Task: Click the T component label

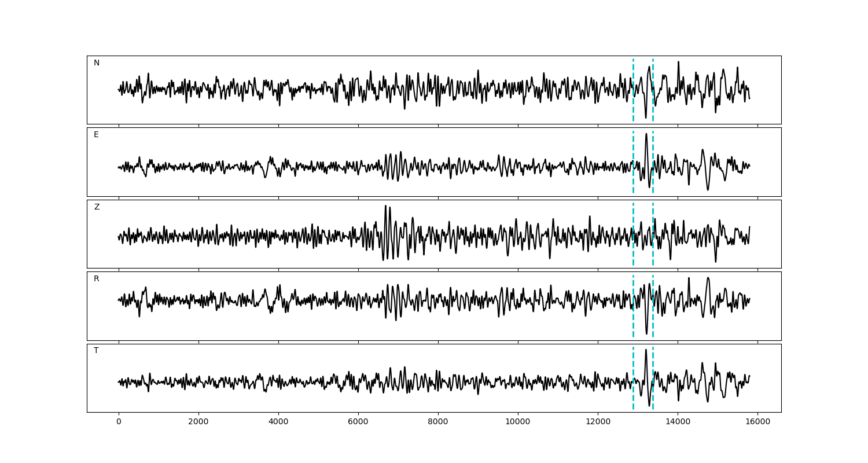Action: [x=96, y=351]
